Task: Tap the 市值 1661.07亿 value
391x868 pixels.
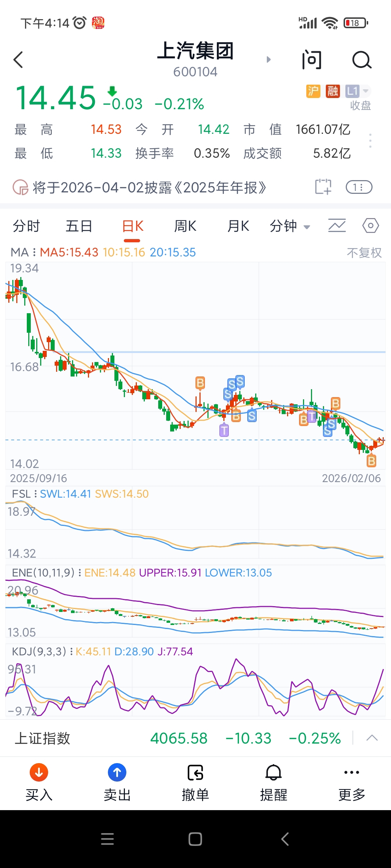Action: coord(323,129)
